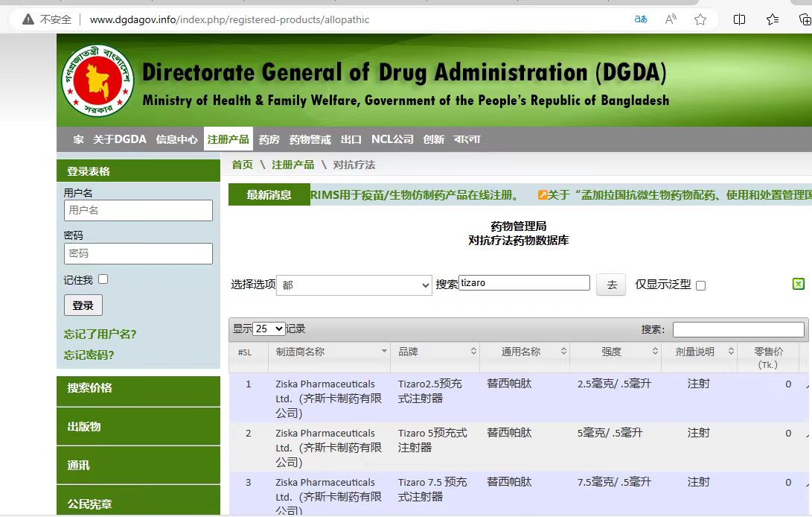812x517 pixels.
Task: Open the records-per-page dropdown showing 25
Action: click(269, 329)
